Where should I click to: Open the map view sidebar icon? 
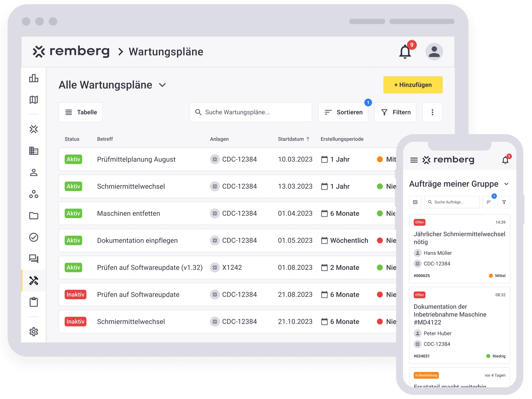[34, 100]
